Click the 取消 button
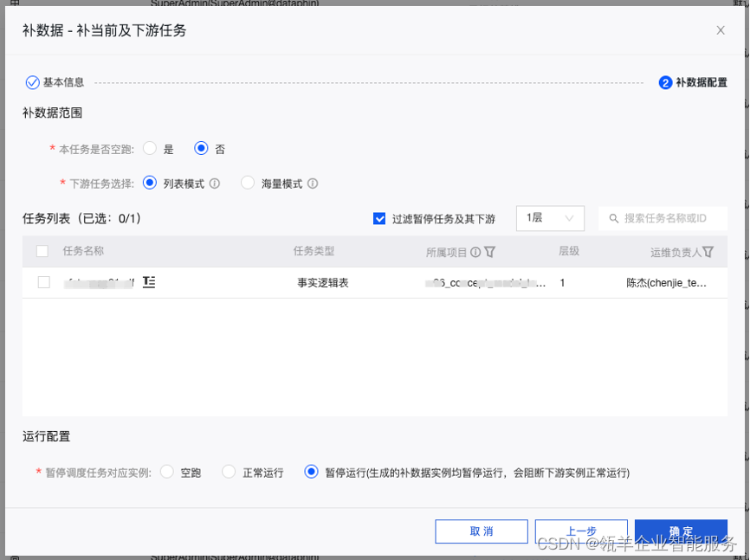 coord(482,531)
